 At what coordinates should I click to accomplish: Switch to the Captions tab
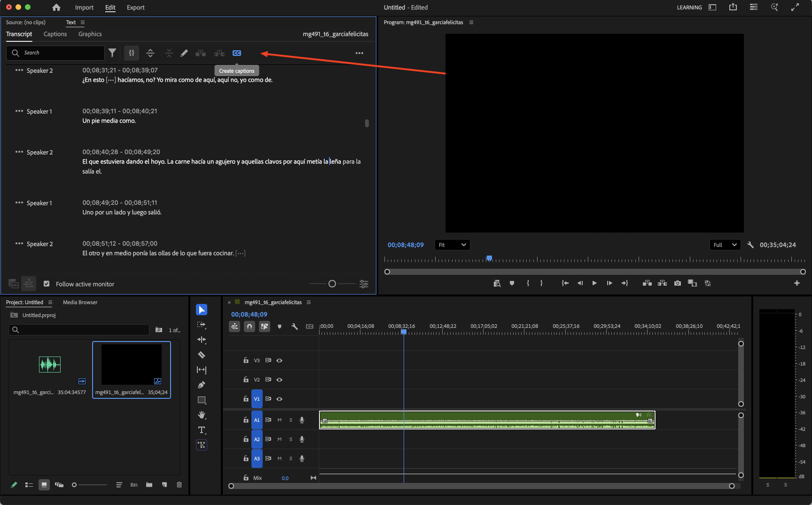(x=55, y=34)
